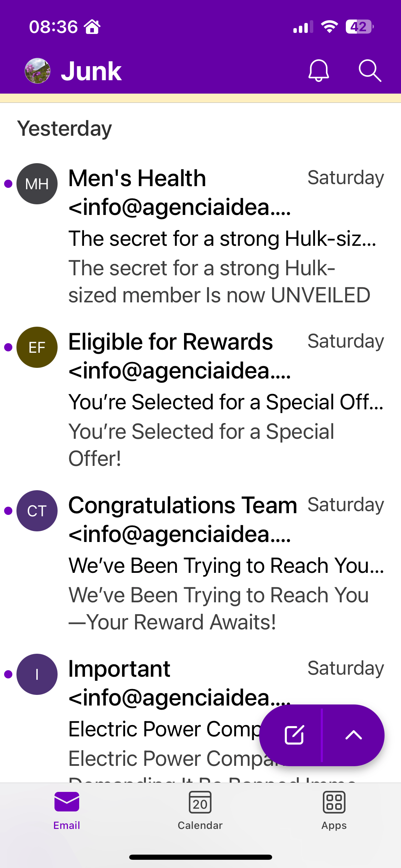Tap the Yesterday section header
This screenshot has width=401, height=868.
(64, 129)
